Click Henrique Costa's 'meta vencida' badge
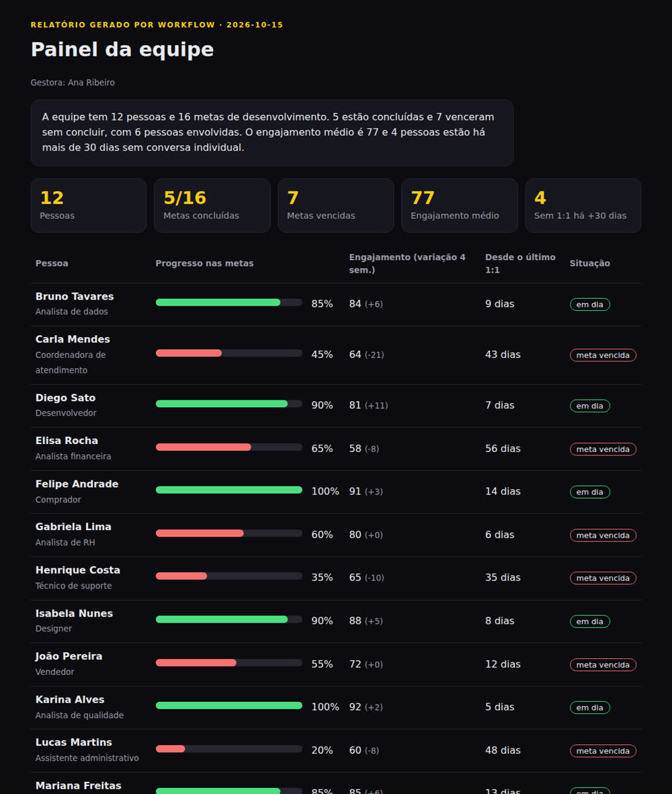 603,578
